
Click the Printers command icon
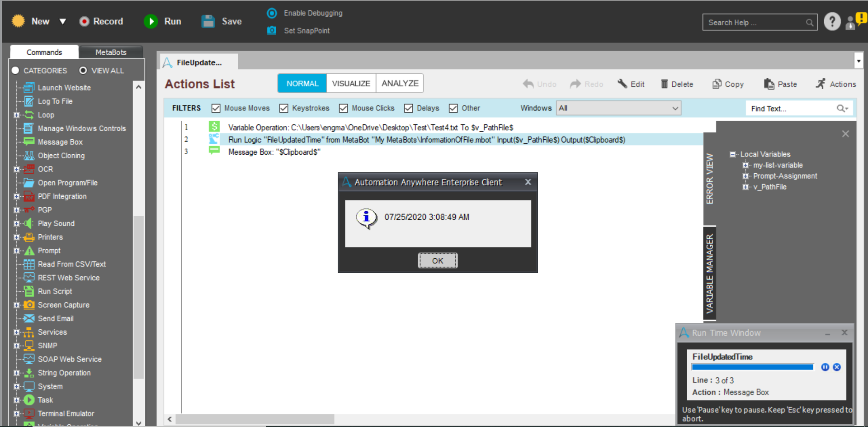tap(29, 237)
